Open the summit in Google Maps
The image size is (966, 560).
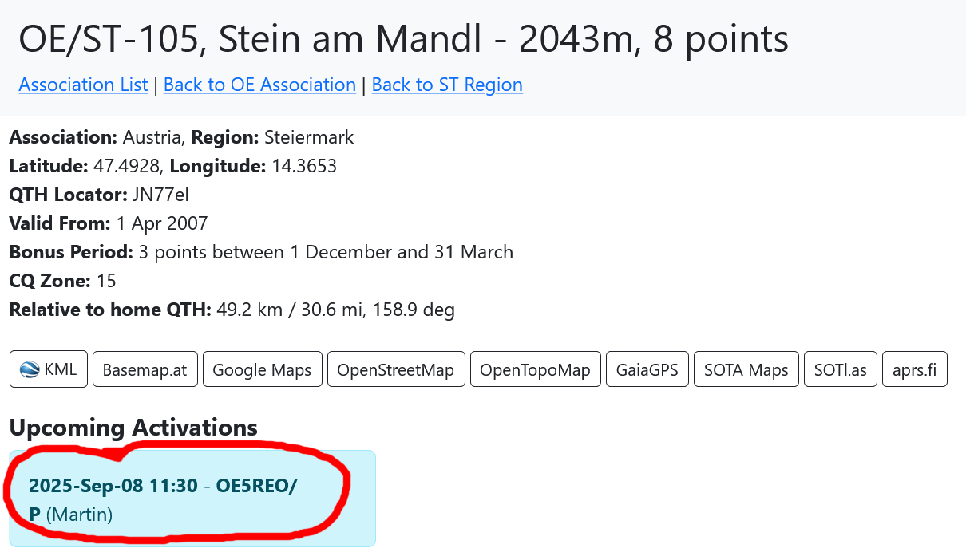click(x=262, y=369)
